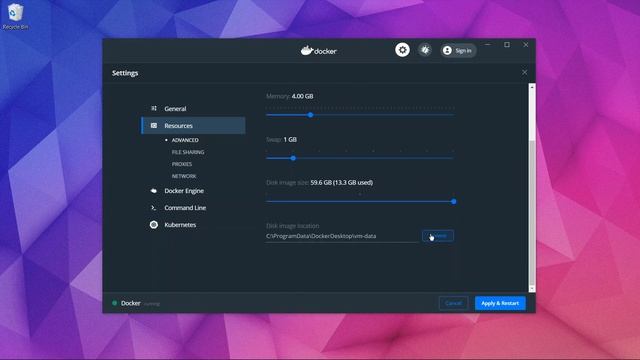Maximize the Docker window
The width and height of the screenshot is (640, 360).
click(507, 44)
